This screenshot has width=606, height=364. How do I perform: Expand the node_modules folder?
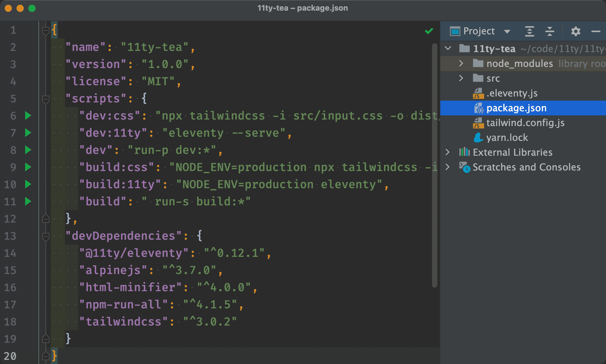461,63
